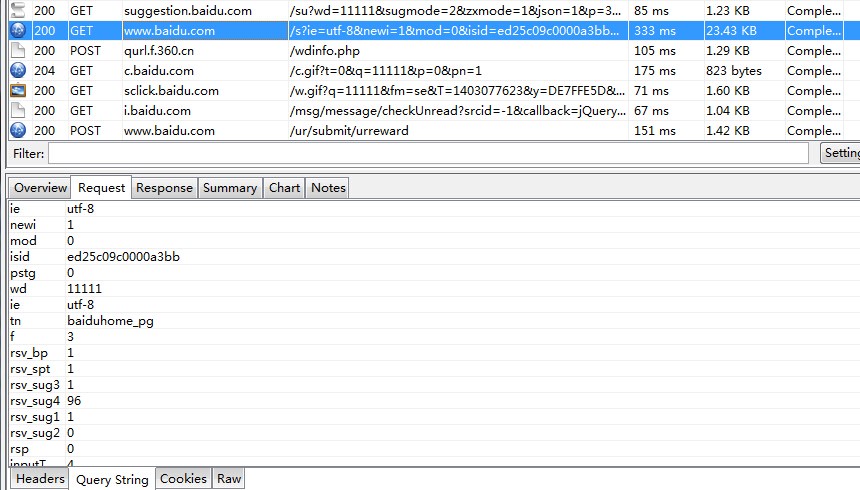
Task: Select the i.baidu.com host cell
Action: point(205,110)
